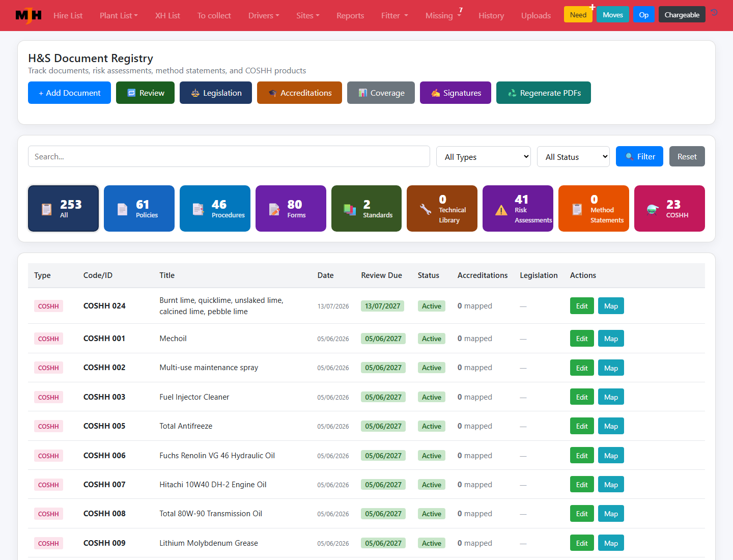The height and width of the screenshot is (560, 733).
Task: Click the history clock icon beside Chargeable
Action: point(715,13)
